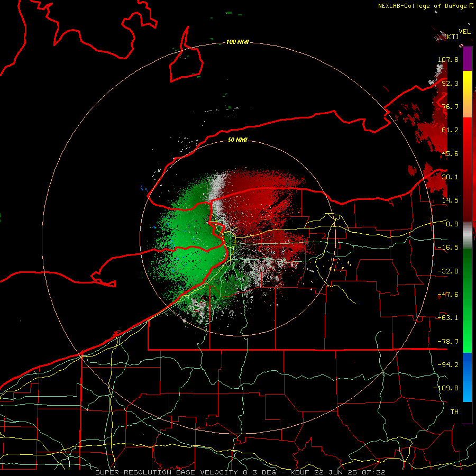The width and height of the screenshot is (476, 476).
Task: Click the 14.5 scale value
Action: tap(450, 200)
